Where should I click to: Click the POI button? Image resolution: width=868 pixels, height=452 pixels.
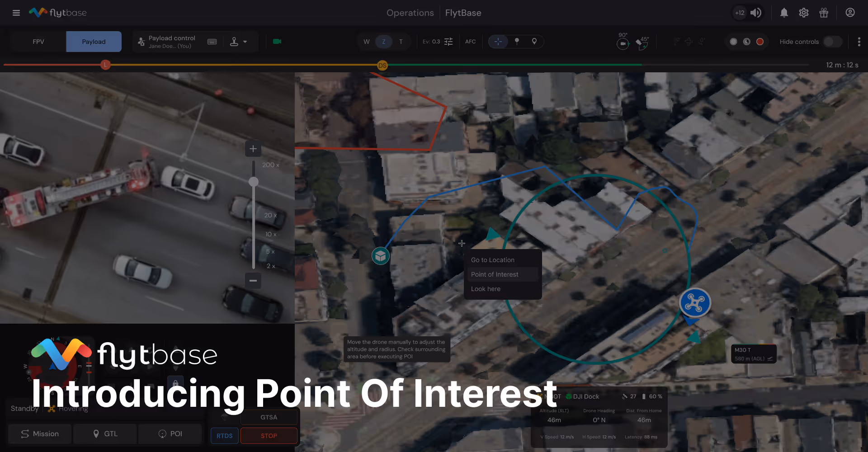click(x=170, y=434)
